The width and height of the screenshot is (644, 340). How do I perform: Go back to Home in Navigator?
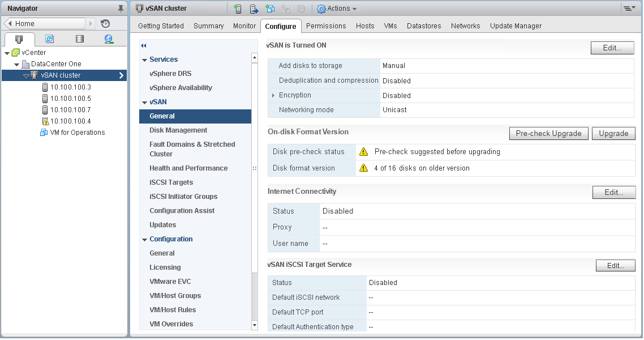(44, 23)
